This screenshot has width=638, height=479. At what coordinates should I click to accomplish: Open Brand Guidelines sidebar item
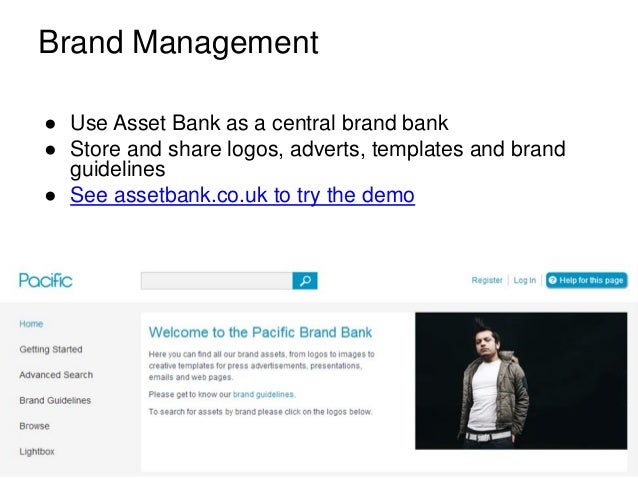click(55, 400)
